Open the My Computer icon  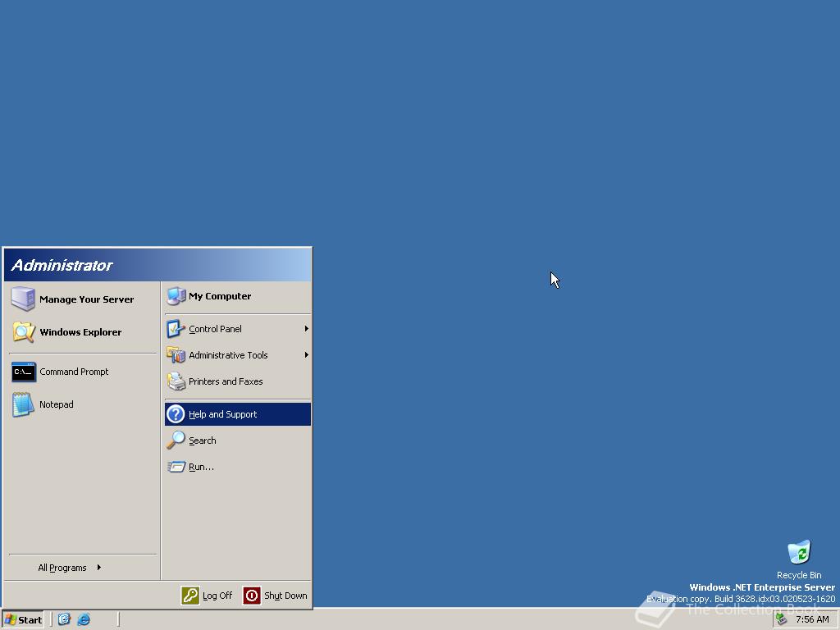pyautogui.click(x=176, y=295)
